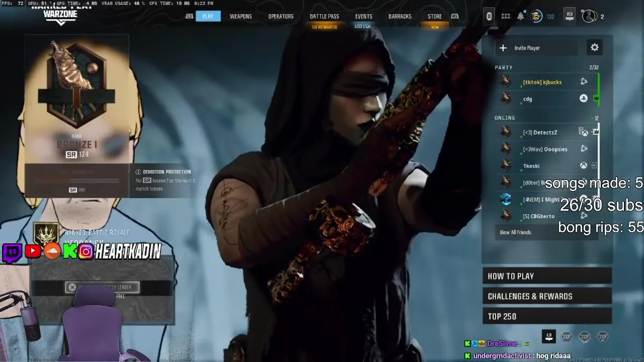Click the join arrow on 1keski row
Screen dimensions: 644x362
(594, 165)
